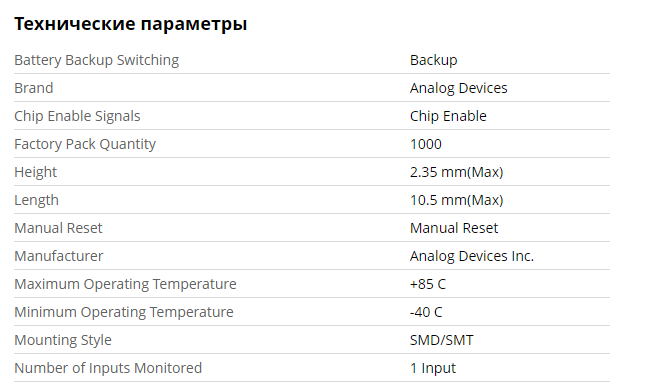This screenshot has height=383, width=664.
Task: Select the Battery Backup Switching label
Action: click(97, 60)
